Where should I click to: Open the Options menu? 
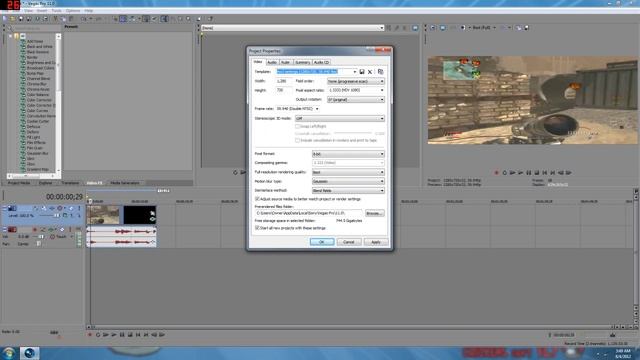[x=73, y=11]
